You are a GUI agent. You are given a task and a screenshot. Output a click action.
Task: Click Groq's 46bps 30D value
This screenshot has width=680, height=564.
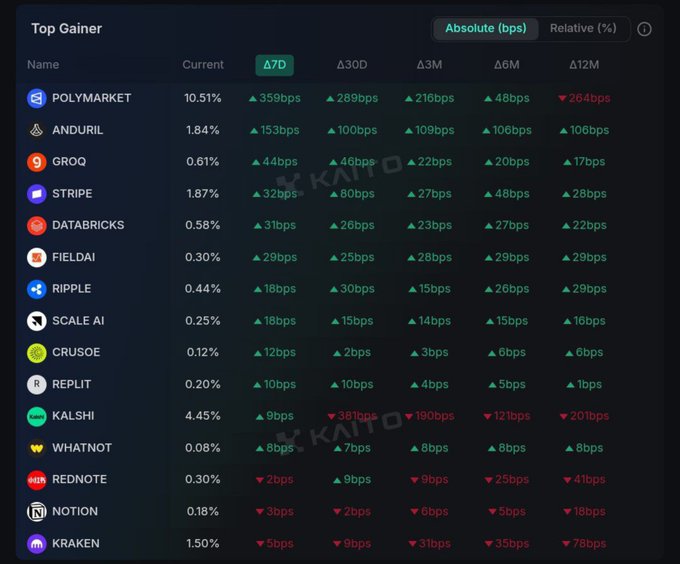tap(352, 162)
